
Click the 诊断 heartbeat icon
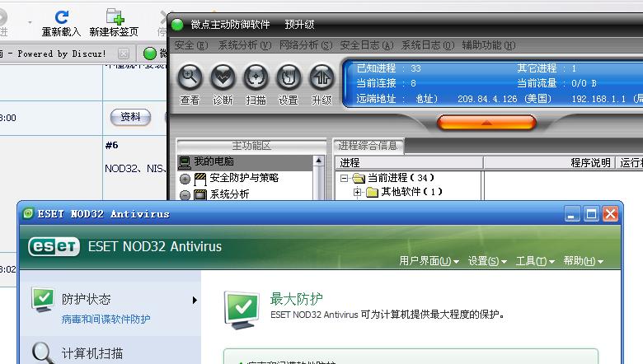(x=223, y=77)
